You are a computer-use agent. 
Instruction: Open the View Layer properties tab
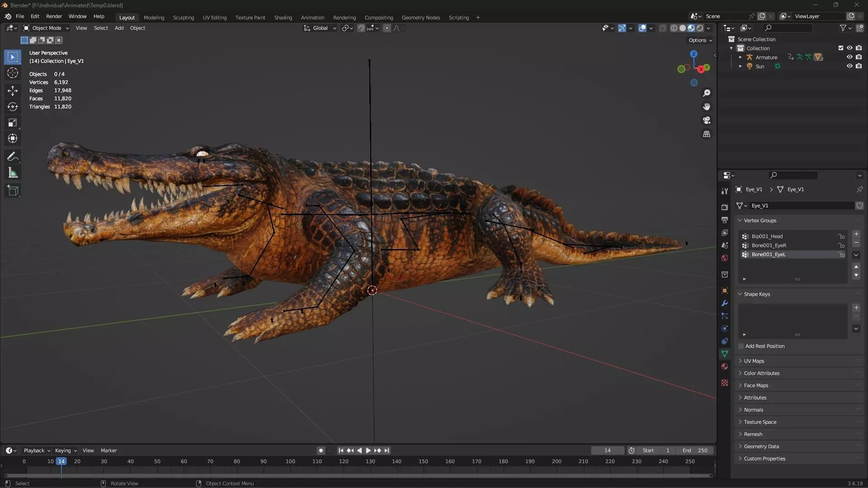(725, 232)
